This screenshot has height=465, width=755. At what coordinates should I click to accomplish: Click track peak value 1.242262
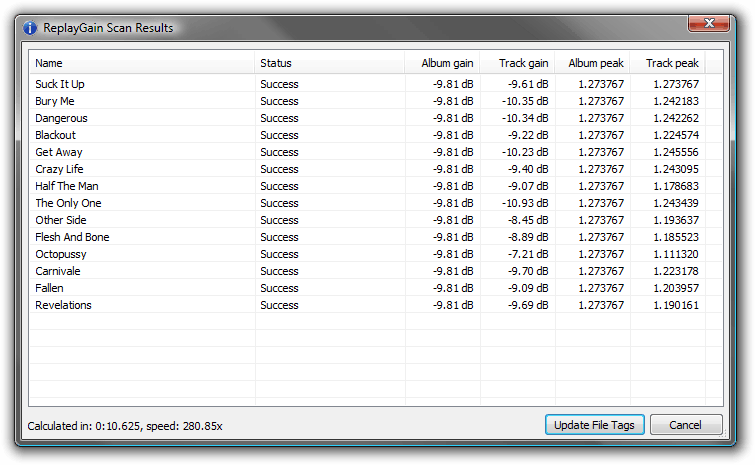click(676, 118)
